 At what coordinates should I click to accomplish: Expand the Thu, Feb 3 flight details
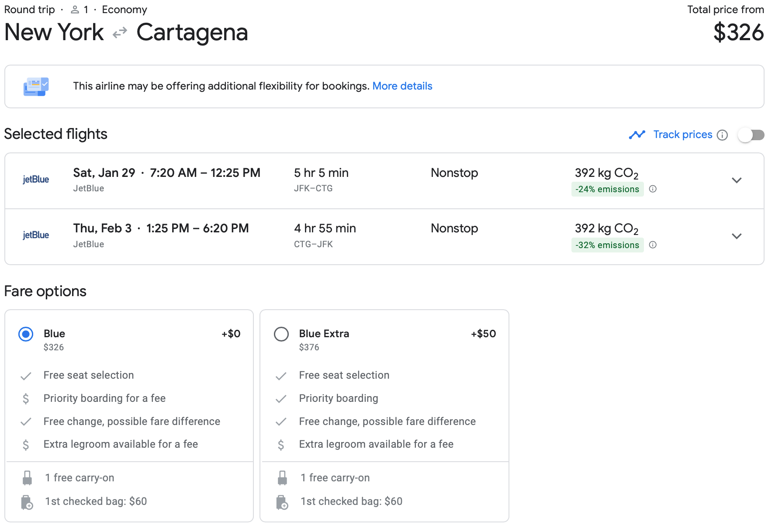[737, 236]
